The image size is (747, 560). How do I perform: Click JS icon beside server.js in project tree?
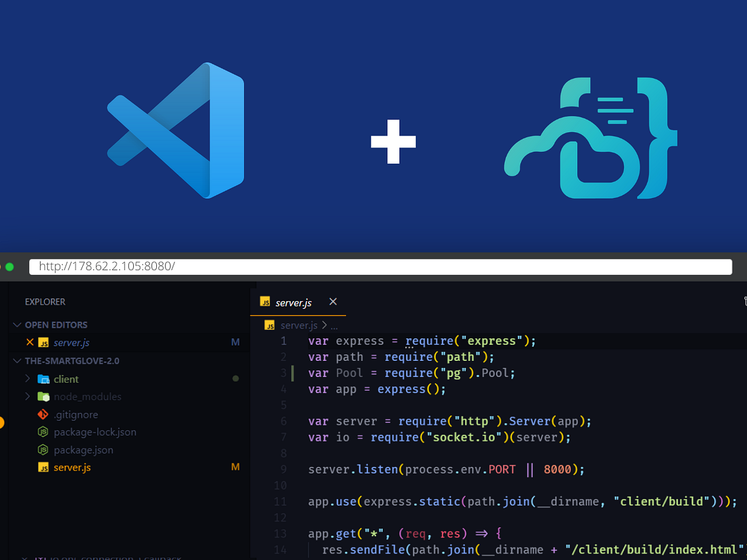43,467
